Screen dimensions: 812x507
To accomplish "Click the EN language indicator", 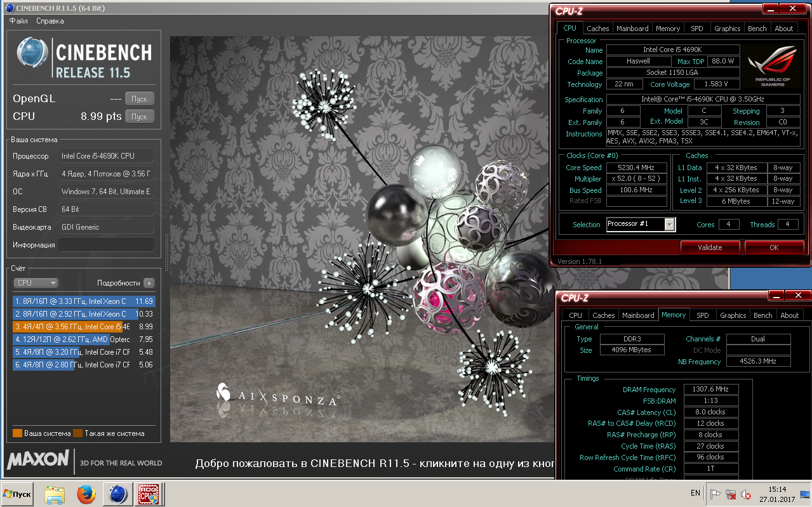I will tap(695, 493).
